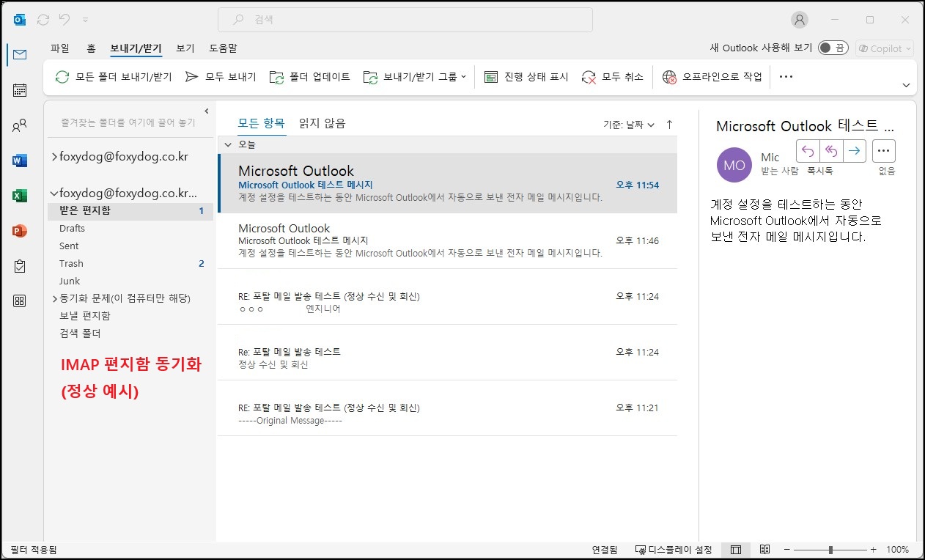Image resolution: width=925 pixels, height=560 pixels.
Task: Open the 도움말 ribbon tab
Action: coord(223,48)
